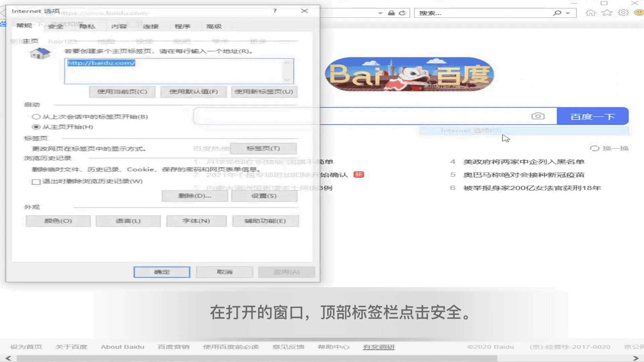Open IE favorites with the star icon
This screenshot has height=362, width=644.
coord(607,12)
